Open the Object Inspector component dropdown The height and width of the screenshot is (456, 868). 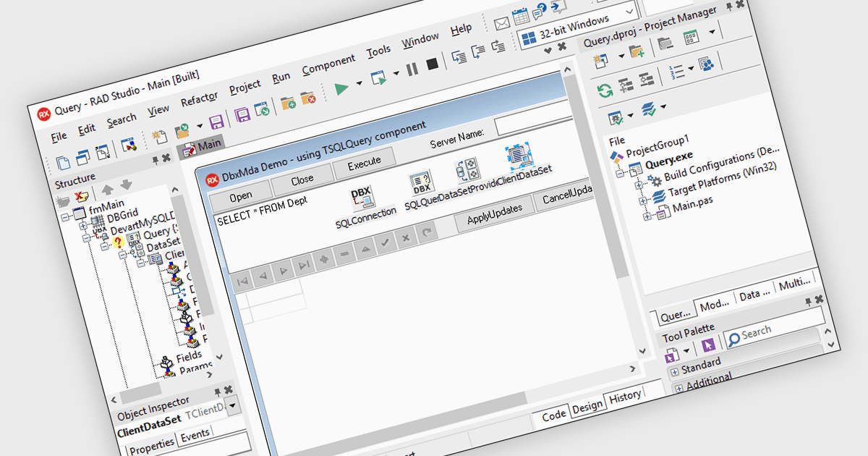tap(232, 407)
